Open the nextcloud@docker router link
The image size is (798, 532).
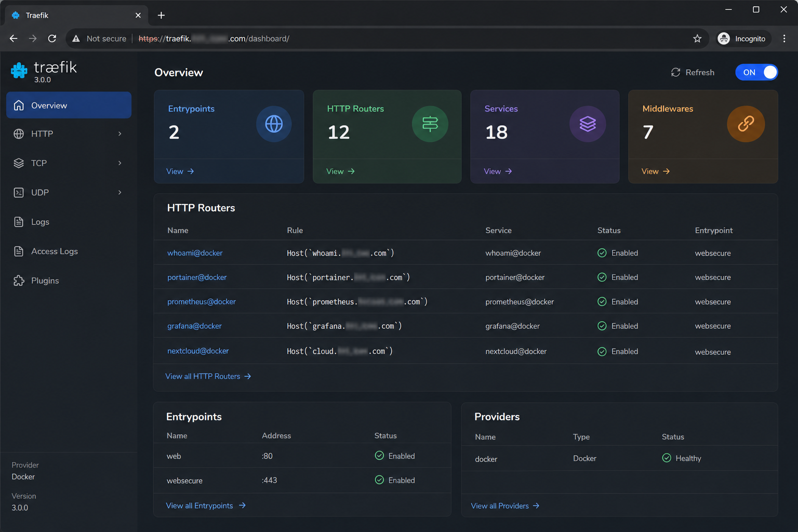click(x=198, y=351)
